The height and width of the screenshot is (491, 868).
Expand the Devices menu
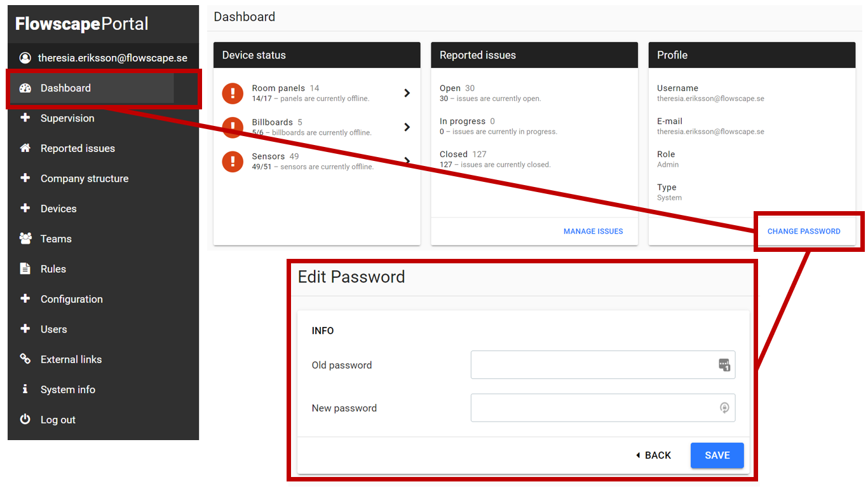tap(103, 209)
